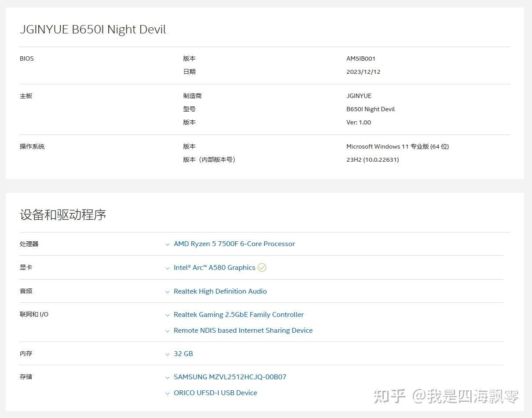Expand the AMD Ryzen 5 7500F chevron
532x418 pixels.
click(x=167, y=244)
